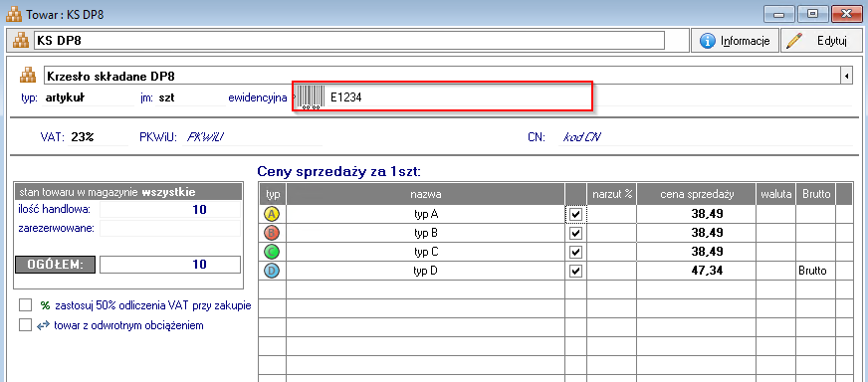
Task: Close the Towar : KS DP8 window
Action: pos(846,13)
